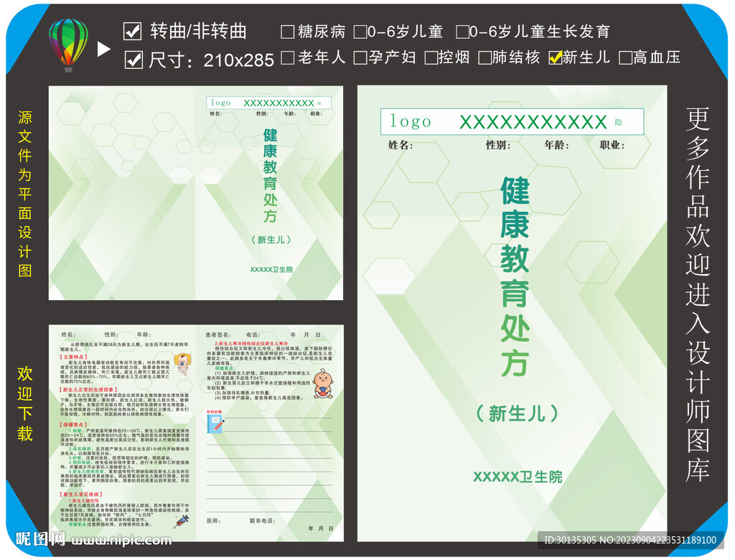Click the 1.新生儿破伤风 subheading
This screenshot has height=560, width=735.
click(x=83, y=501)
